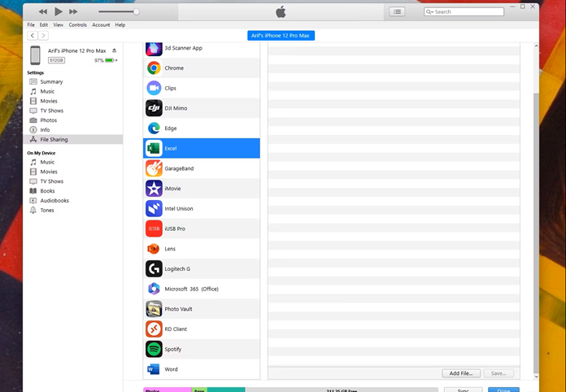
Task: Click the blue Done button
Action: (x=503, y=390)
